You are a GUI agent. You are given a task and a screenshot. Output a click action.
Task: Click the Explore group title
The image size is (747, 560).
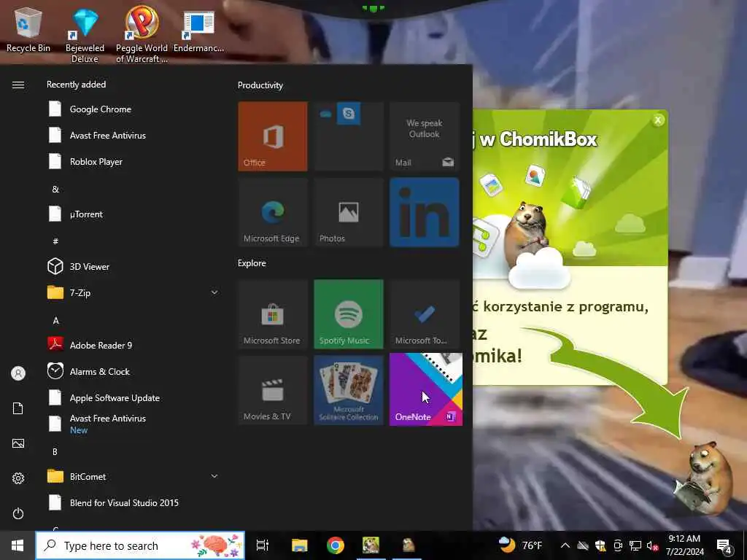(x=252, y=262)
